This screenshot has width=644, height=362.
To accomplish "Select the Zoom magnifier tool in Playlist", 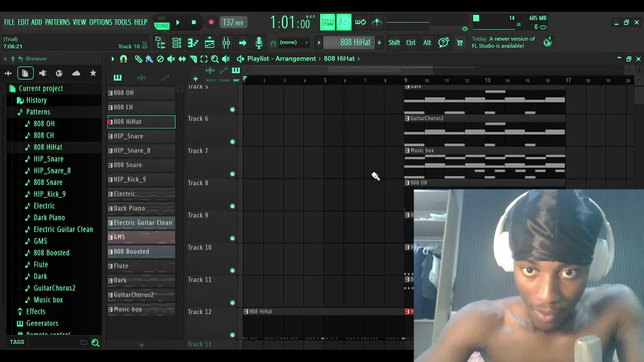I will pos(215,59).
